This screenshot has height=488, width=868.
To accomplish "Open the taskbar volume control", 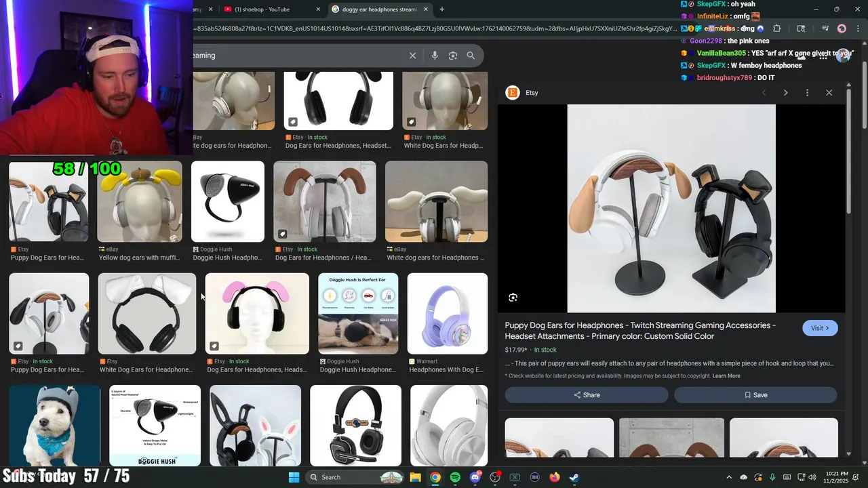I will 812,477.
